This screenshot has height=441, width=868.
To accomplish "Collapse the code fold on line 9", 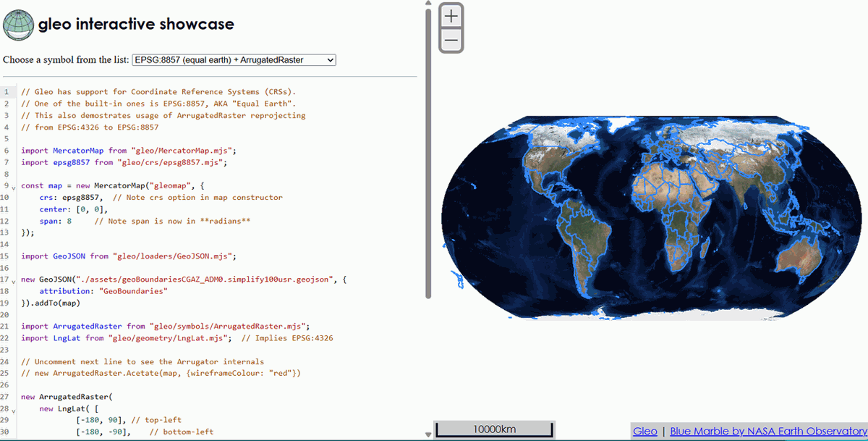I will click(12, 188).
